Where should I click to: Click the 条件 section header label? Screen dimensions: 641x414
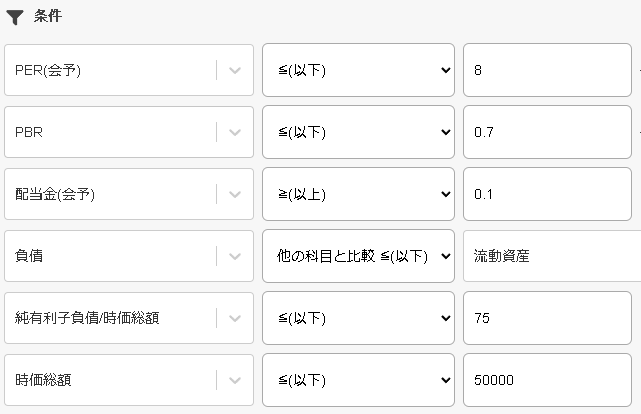(47, 17)
